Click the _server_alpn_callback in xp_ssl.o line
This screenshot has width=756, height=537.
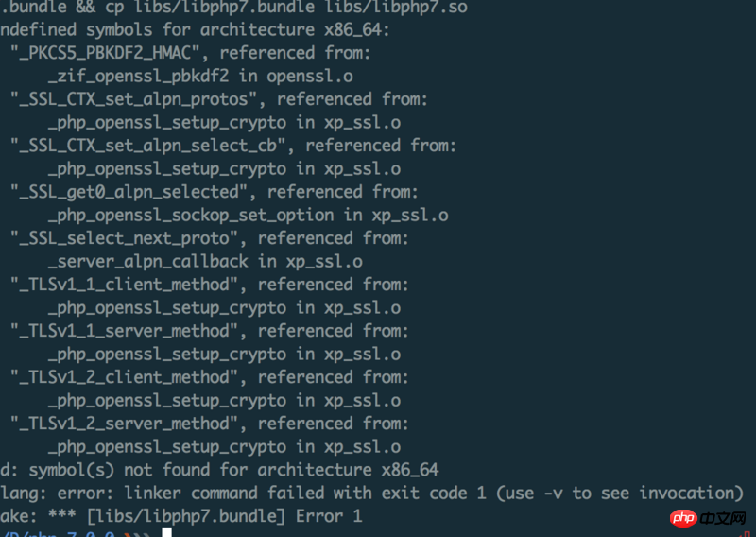coord(205,262)
